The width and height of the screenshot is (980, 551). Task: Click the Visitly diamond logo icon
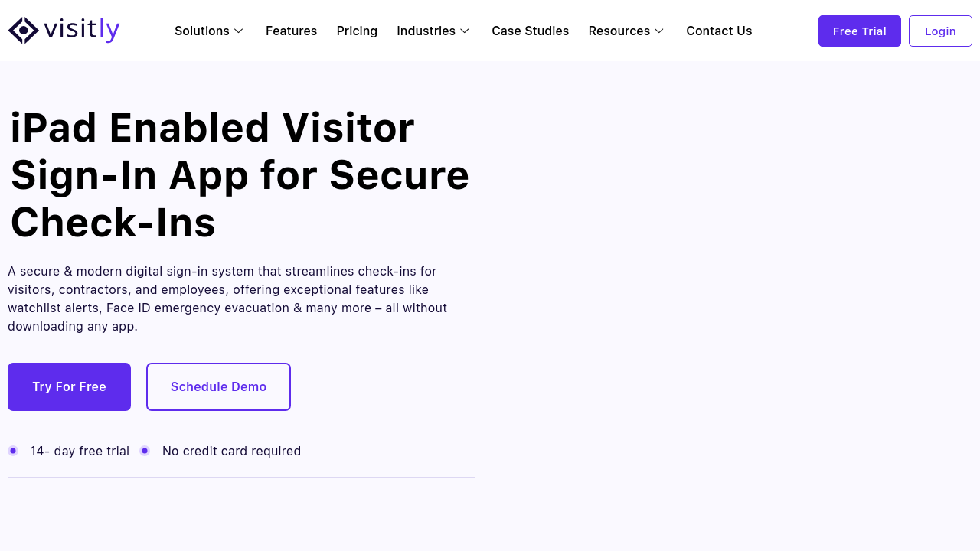coord(24,31)
